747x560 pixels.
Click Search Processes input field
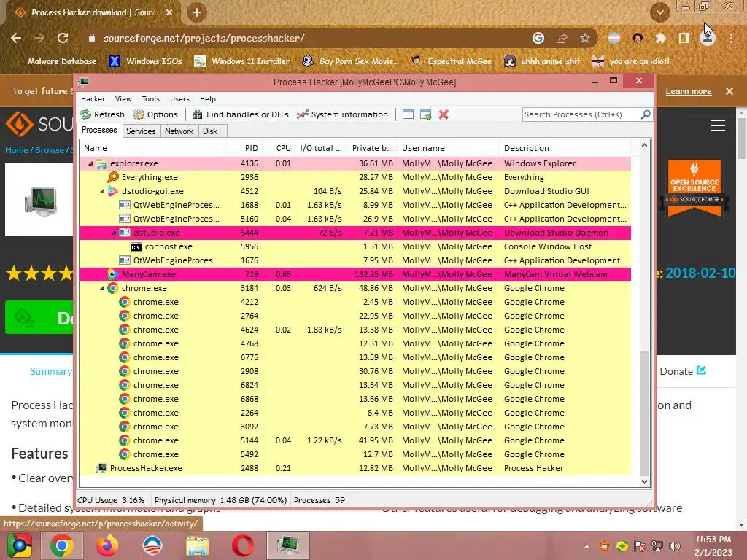581,114
